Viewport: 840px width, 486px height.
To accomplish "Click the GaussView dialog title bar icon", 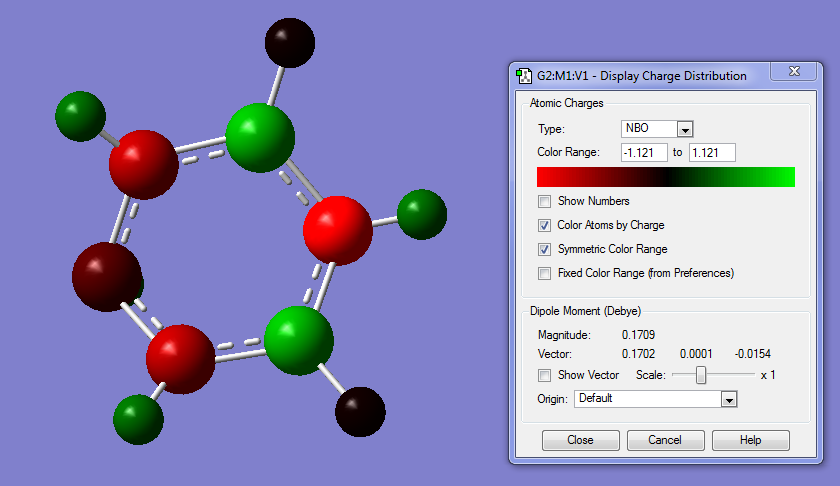I will point(523,76).
